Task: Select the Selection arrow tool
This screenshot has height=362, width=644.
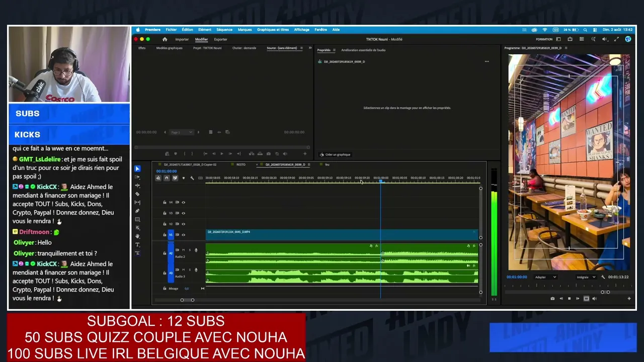Action: point(137,169)
